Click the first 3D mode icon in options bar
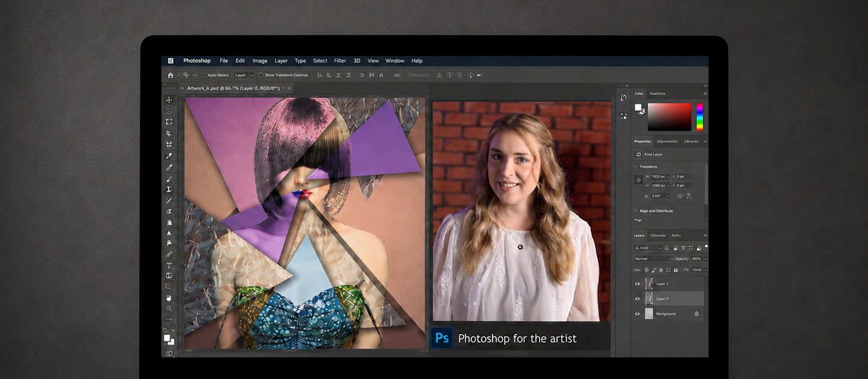The height and width of the screenshot is (379, 868). click(439, 75)
